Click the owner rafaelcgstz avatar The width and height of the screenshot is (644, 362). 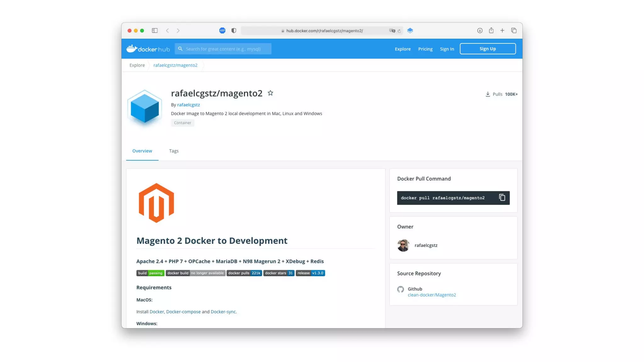(x=403, y=245)
